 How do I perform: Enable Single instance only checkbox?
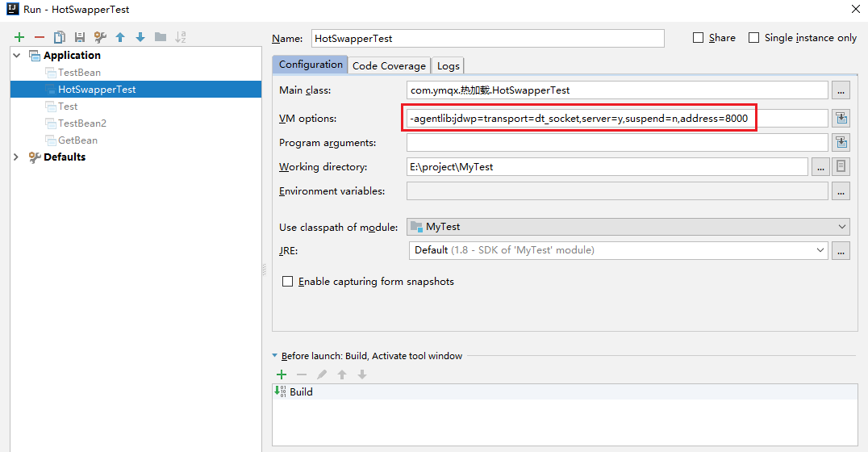click(x=753, y=38)
